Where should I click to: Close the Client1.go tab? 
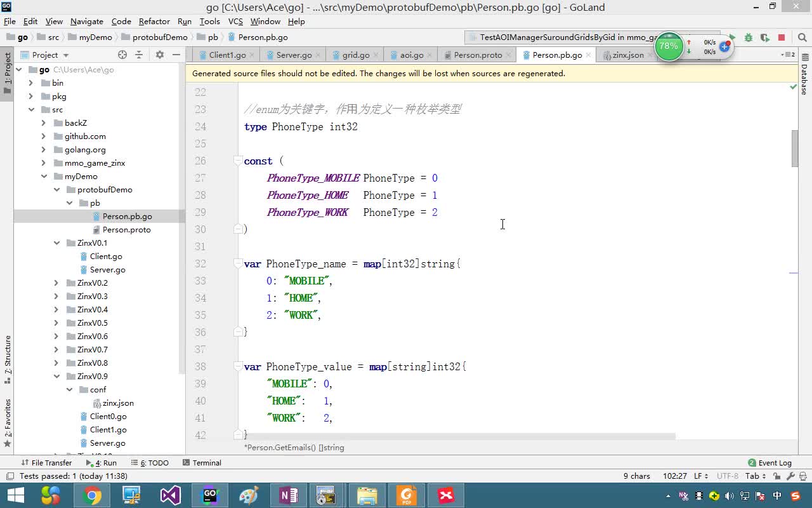252,55
